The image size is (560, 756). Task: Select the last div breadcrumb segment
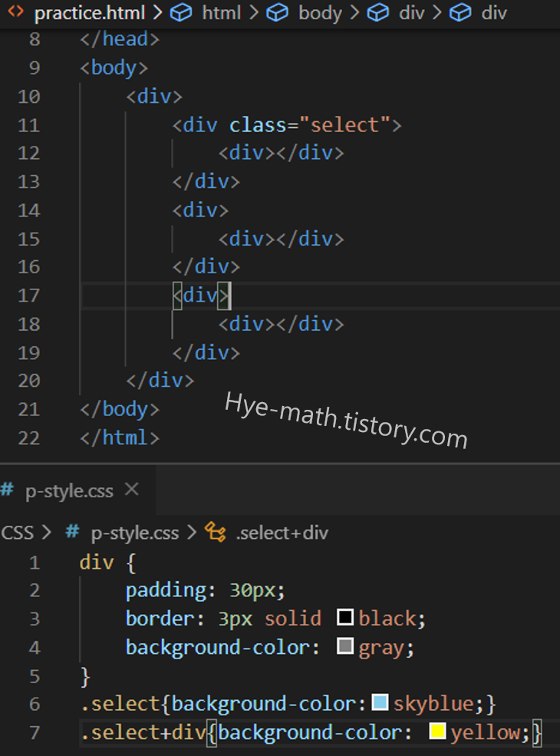point(494,12)
